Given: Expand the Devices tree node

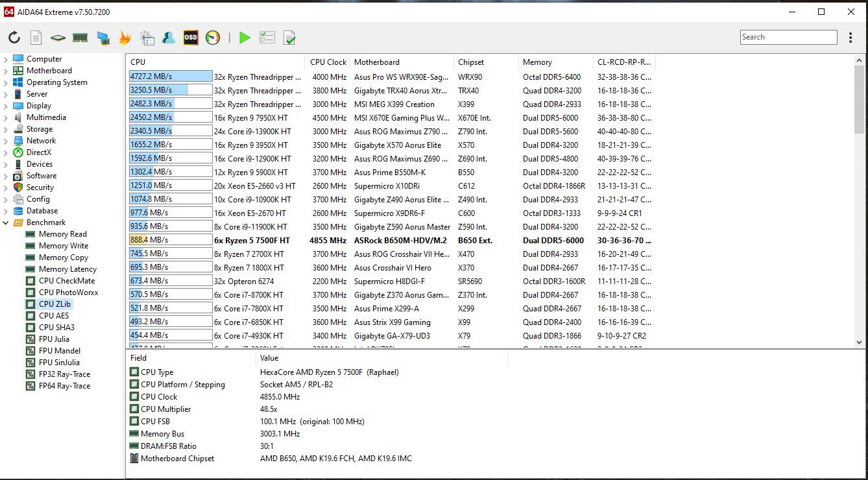Looking at the screenshot, I should [6, 164].
